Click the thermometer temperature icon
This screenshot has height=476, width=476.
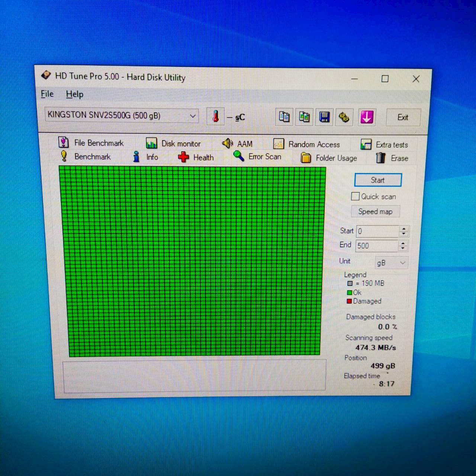(x=215, y=116)
